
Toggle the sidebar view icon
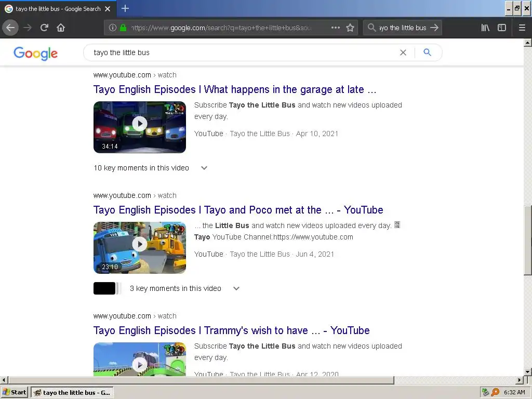[502, 28]
